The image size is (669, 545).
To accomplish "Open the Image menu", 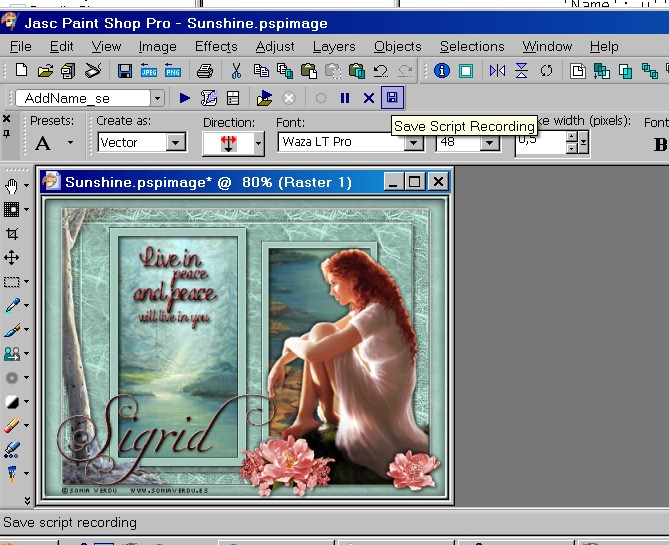I will point(157,47).
